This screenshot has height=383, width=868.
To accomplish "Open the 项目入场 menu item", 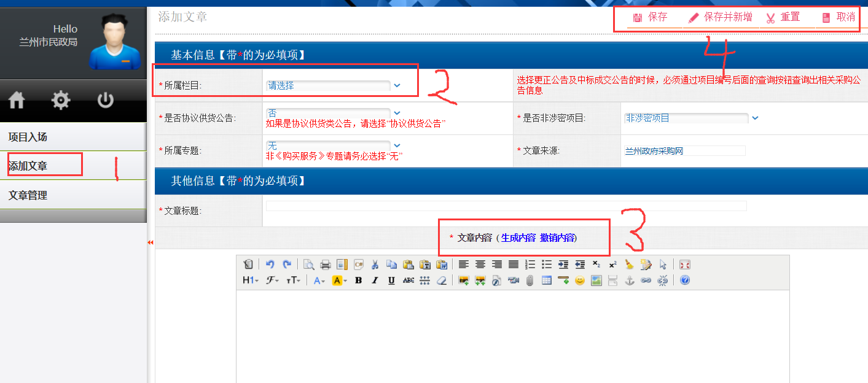I will [73, 136].
